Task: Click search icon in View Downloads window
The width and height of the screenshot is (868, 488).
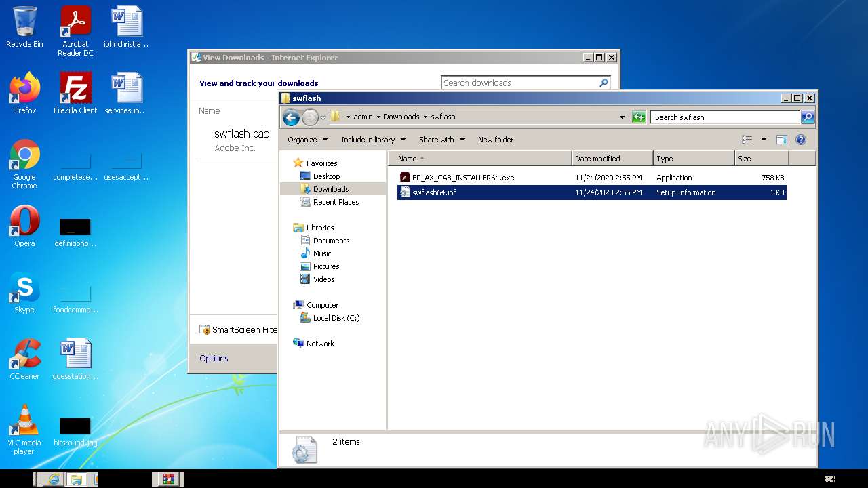Action: [604, 83]
